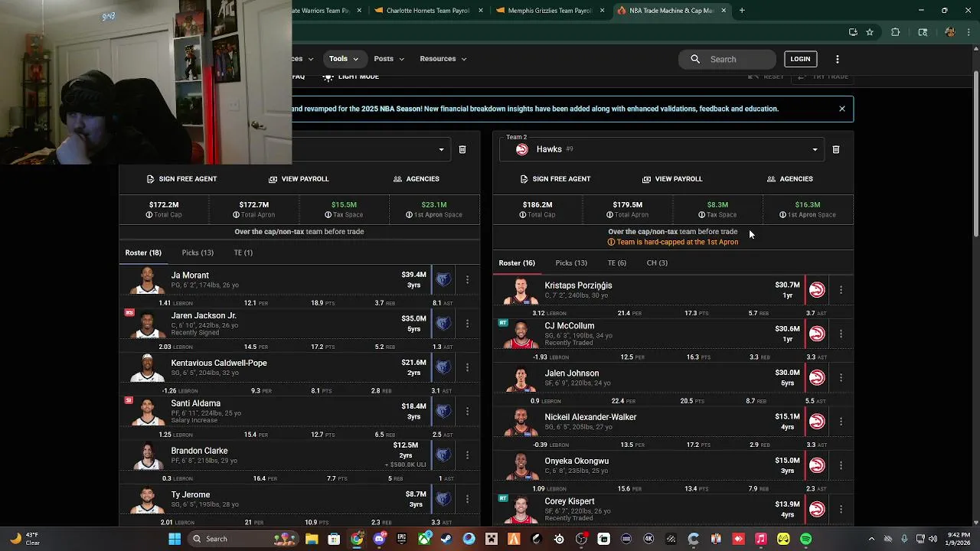Open Agencies for the Hawks
The image size is (980, 551).
pos(789,179)
